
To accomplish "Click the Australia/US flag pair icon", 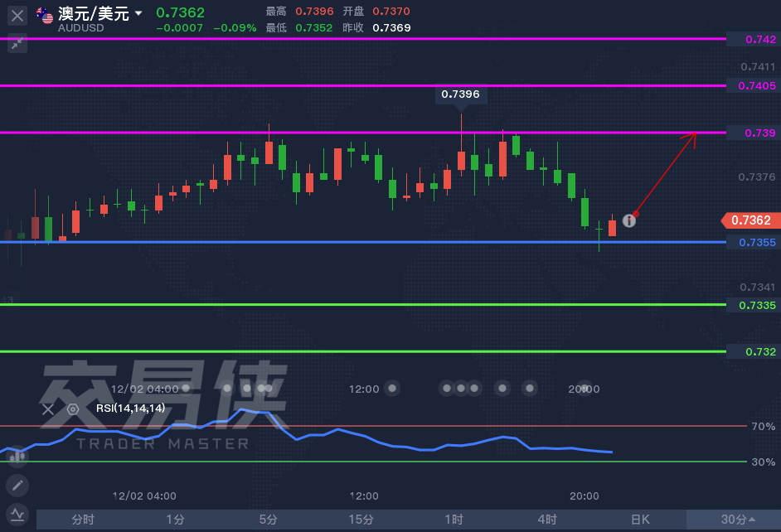I will [x=45, y=16].
